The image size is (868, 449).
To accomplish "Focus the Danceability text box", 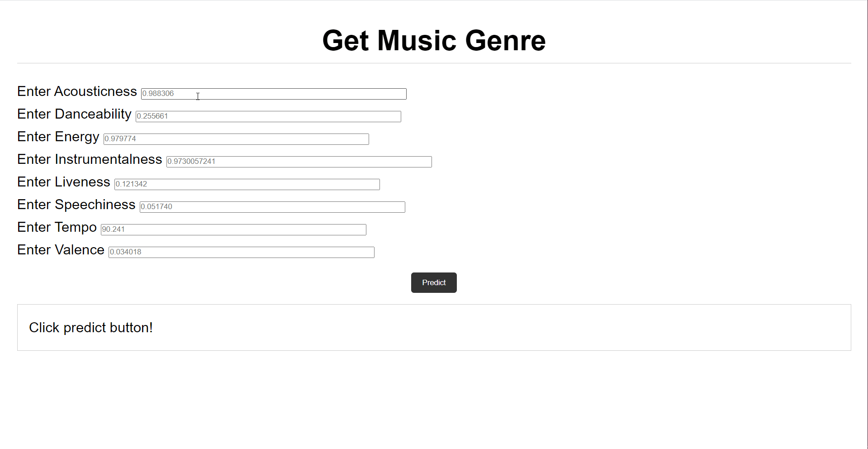I will coord(268,116).
